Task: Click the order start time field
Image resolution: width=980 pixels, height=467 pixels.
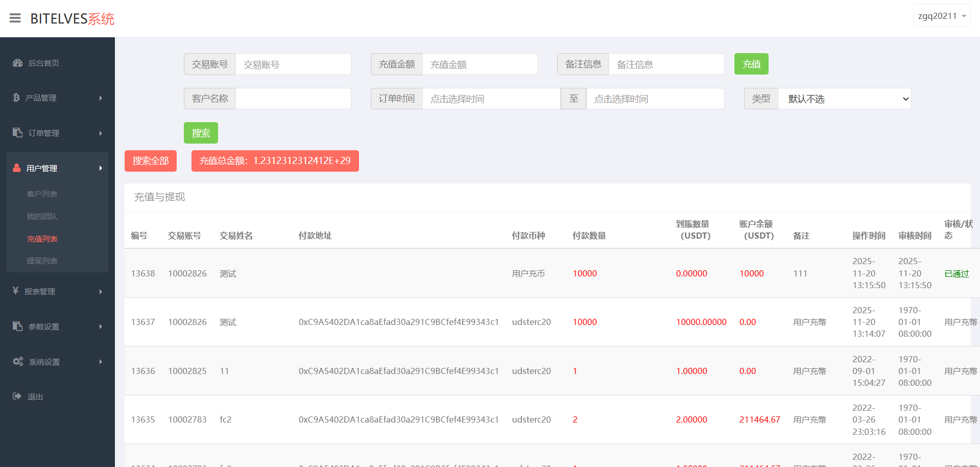Action: [x=491, y=99]
